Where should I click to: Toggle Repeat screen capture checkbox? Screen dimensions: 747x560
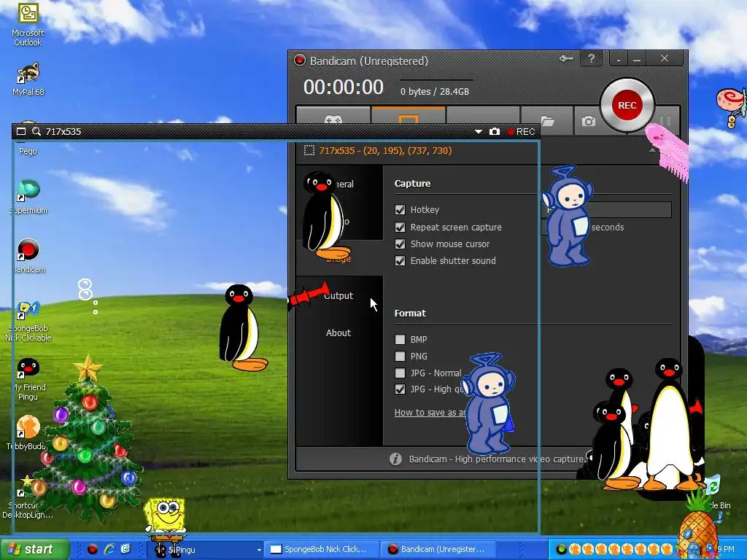(400, 227)
